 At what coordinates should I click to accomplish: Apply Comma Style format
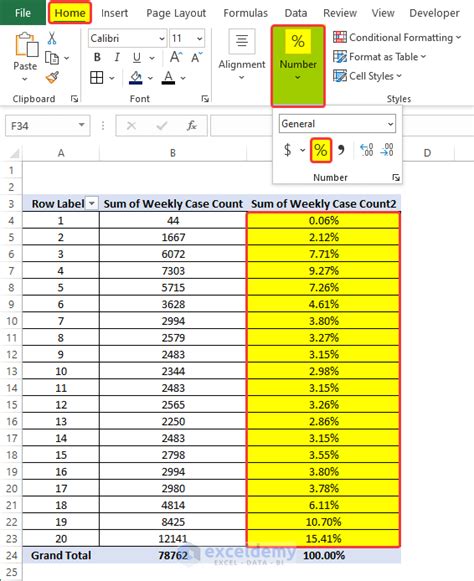[x=341, y=150]
